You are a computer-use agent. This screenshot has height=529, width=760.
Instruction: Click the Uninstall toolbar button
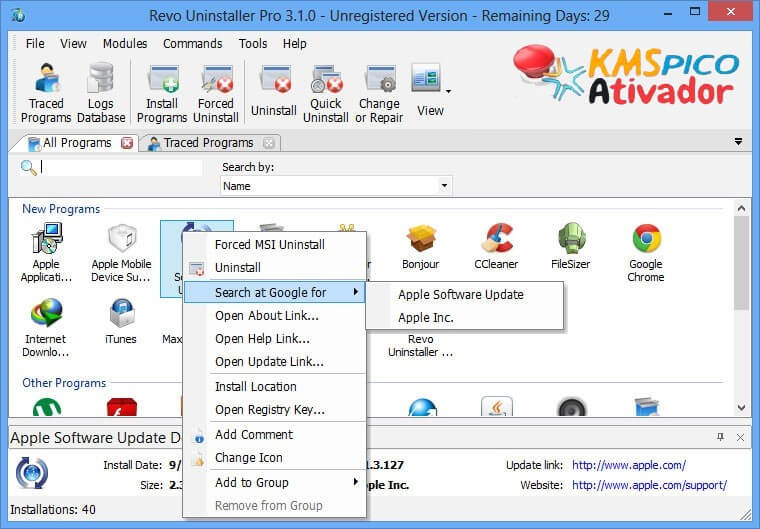point(274,91)
